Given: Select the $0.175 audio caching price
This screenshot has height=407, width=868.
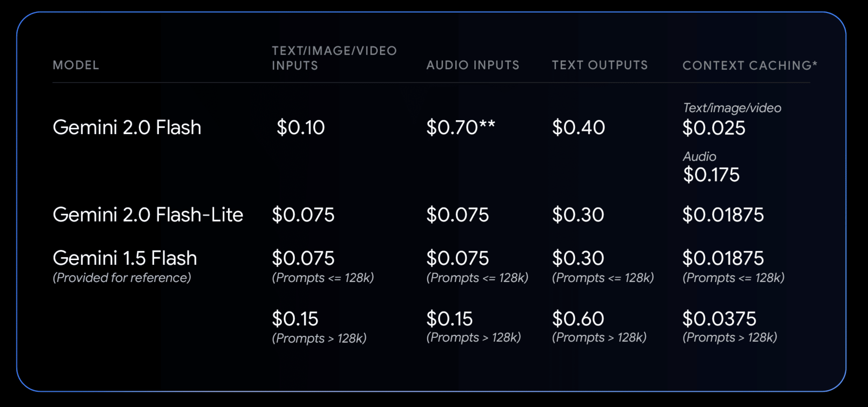Looking at the screenshot, I should (x=711, y=174).
